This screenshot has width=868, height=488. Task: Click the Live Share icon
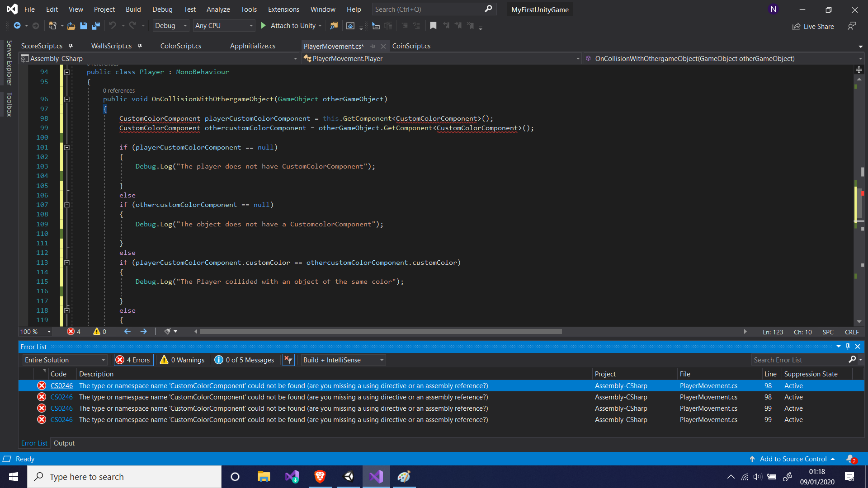click(796, 27)
